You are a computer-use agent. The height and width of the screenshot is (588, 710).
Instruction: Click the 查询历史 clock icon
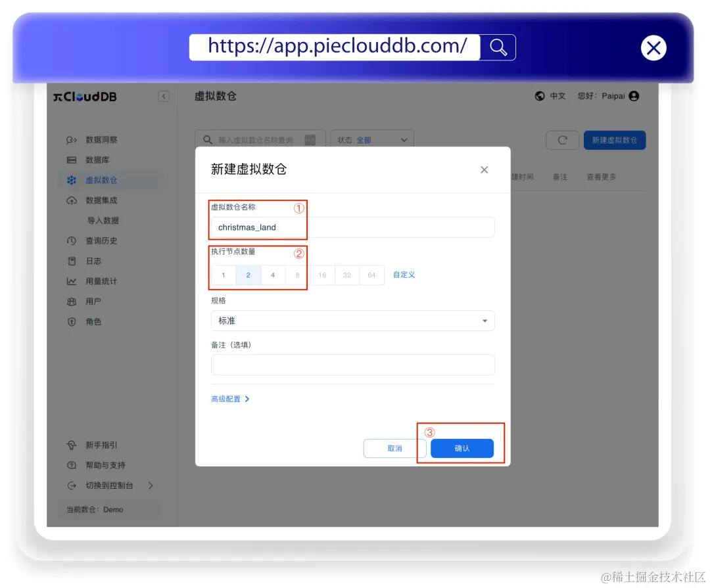[x=72, y=241]
